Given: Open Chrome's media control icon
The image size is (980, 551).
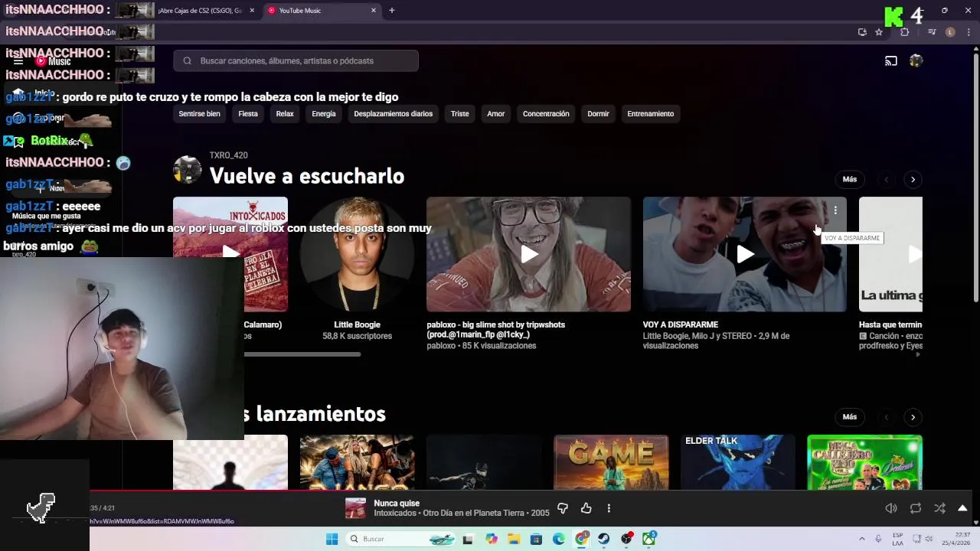Looking at the screenshot, I should click(x=932, y=32).
